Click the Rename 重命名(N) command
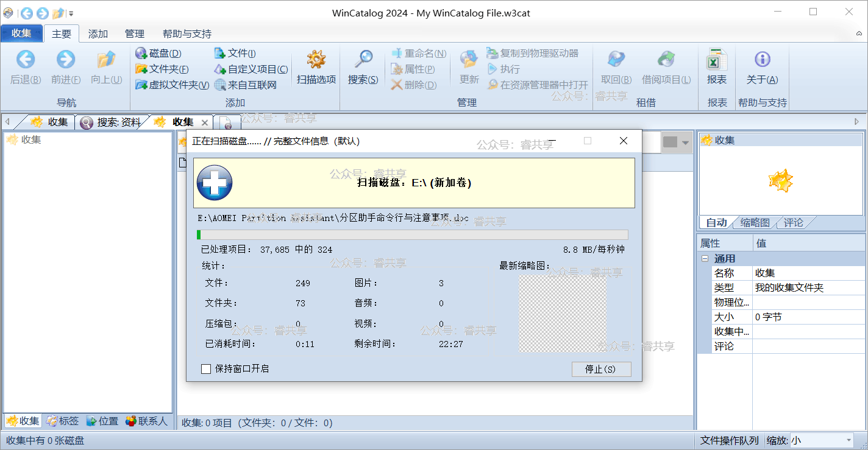This screenshot has width=868, height=450. pos(418,54)
